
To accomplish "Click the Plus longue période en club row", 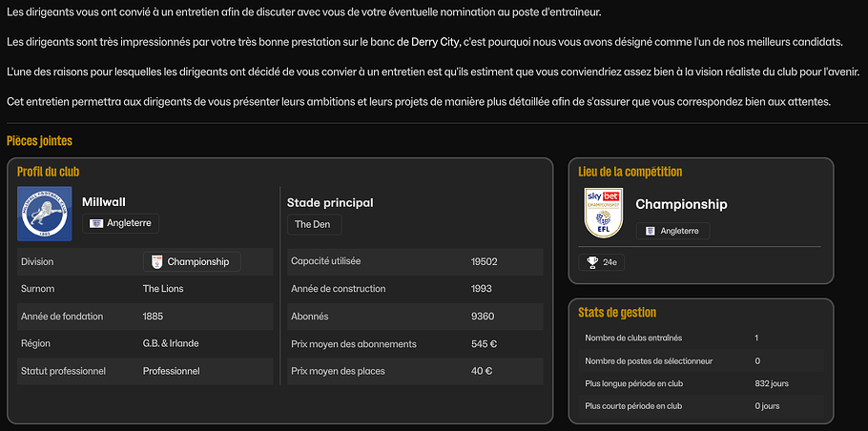I will coord(700,383).
